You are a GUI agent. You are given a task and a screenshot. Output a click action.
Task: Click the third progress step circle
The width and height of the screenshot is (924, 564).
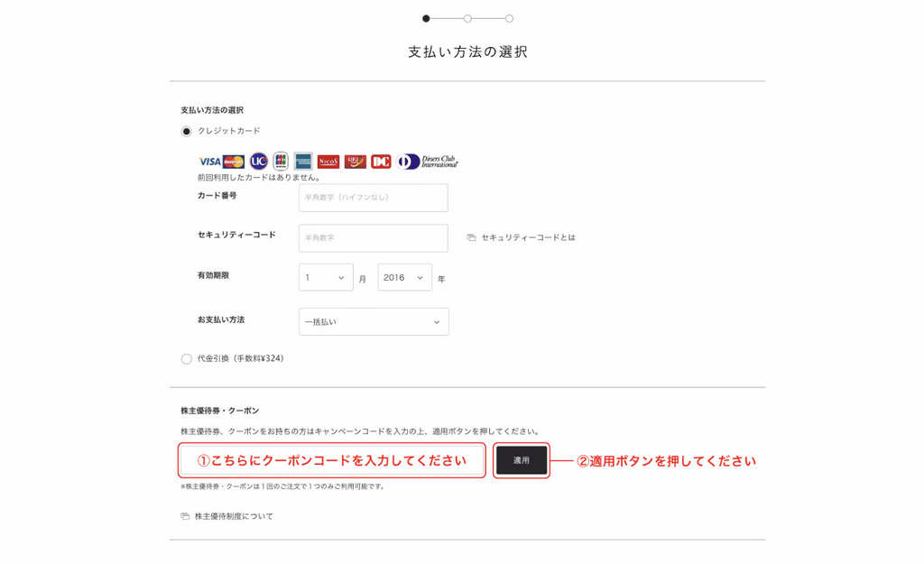(x=509, y=19)
